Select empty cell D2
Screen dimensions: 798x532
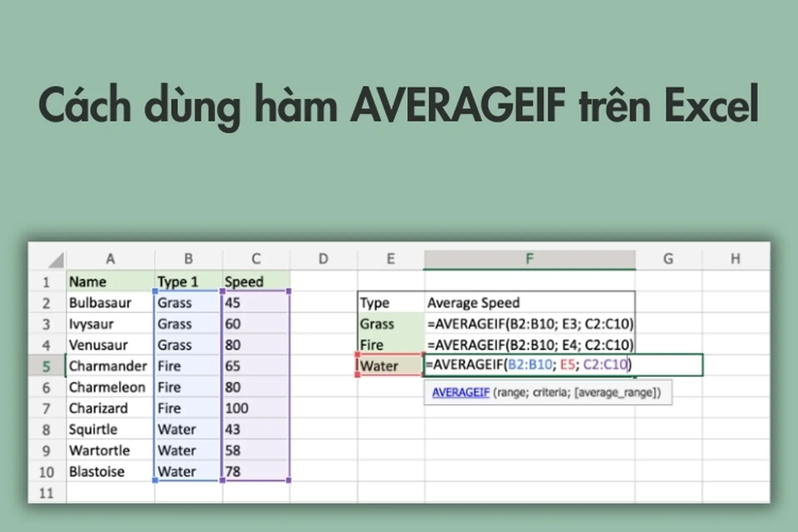[x=323, y=303]
